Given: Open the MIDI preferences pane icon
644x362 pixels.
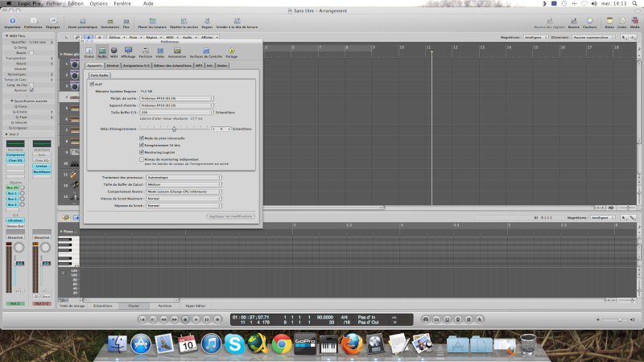Looking at the screenshot, I should (x=115, y=51).
